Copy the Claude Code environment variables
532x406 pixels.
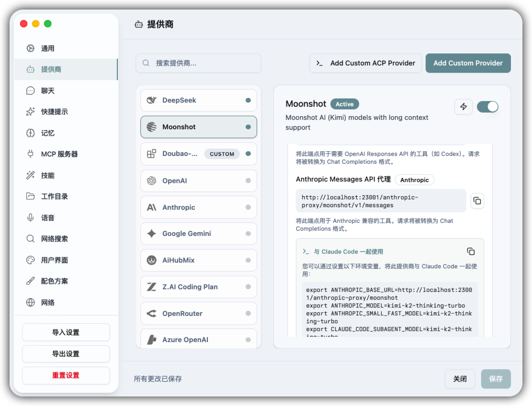[471, 252]
